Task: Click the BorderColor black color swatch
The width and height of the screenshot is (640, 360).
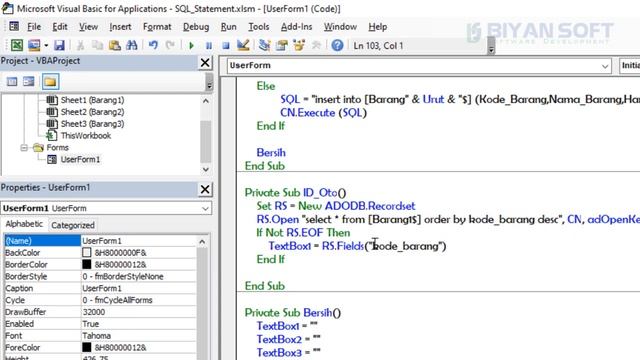Action: click(87, 264)
